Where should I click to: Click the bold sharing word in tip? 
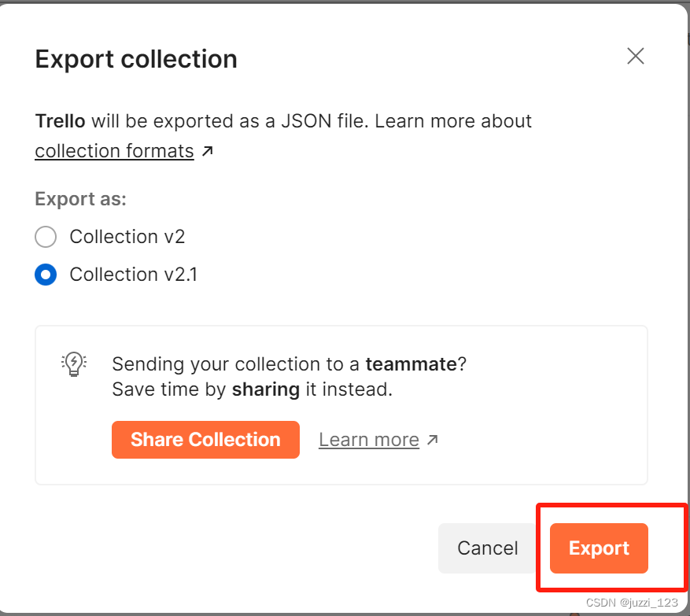(265, 389)
